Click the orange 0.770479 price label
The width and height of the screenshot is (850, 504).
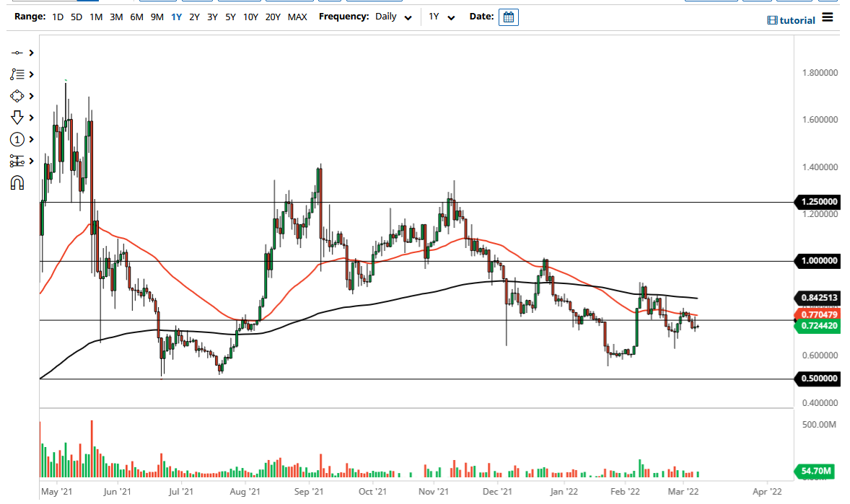(x=818, y=314)
